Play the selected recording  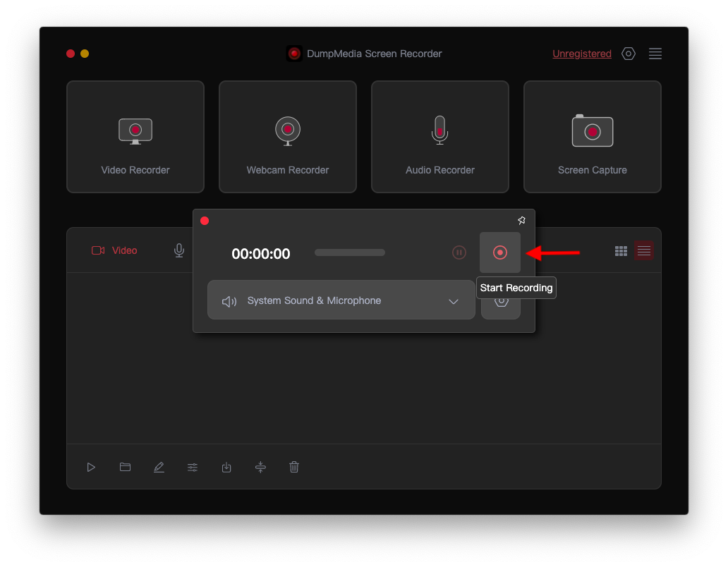tap(91, 468)
